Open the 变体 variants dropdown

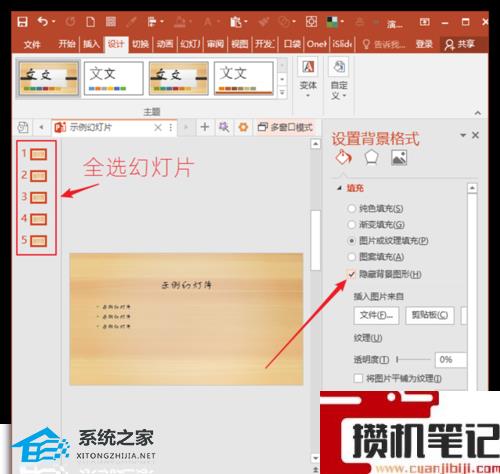pyautogui.click(x=308, y=79)
